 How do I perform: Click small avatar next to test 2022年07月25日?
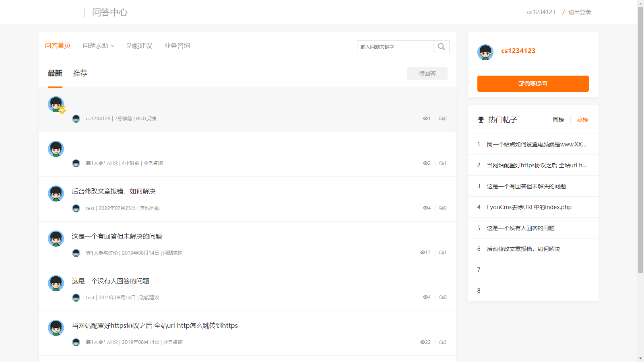[x=76, y=208]
